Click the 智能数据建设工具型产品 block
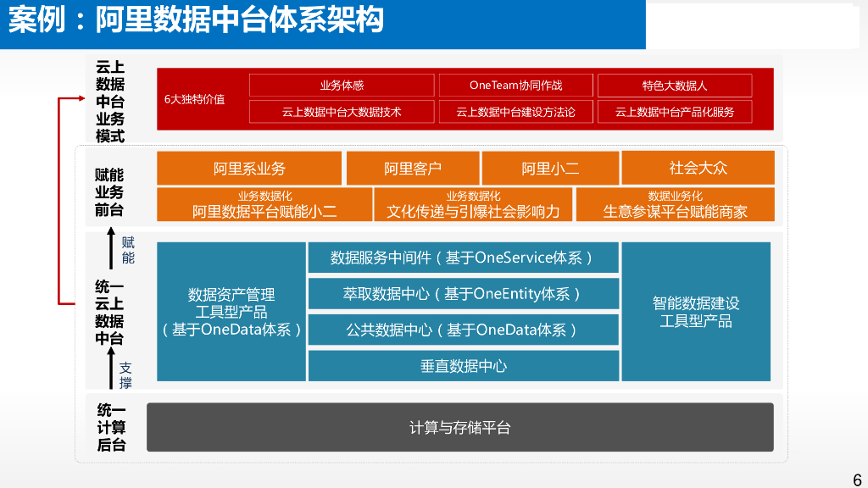Screen dimensions: 868x488 (696, 312)
